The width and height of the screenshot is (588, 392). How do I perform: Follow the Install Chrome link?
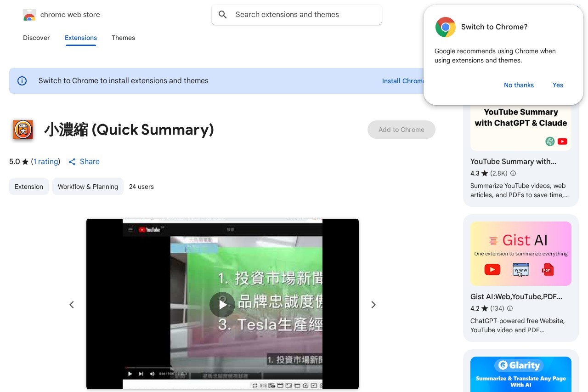coord(403,81)
